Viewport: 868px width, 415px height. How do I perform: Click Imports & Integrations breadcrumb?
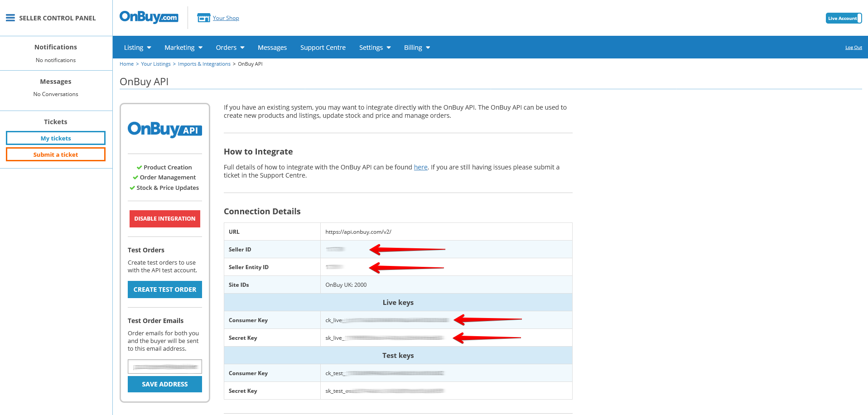click(x=204, y=64)
